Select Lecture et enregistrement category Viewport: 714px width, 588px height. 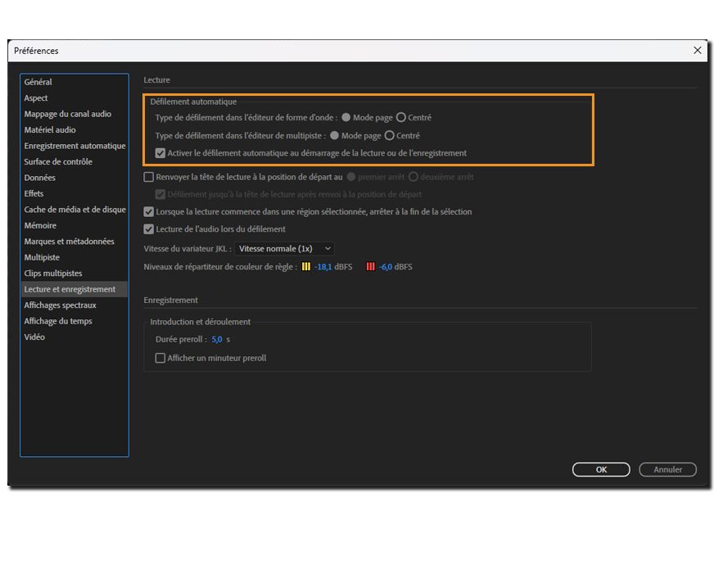(x=74, y=289)
